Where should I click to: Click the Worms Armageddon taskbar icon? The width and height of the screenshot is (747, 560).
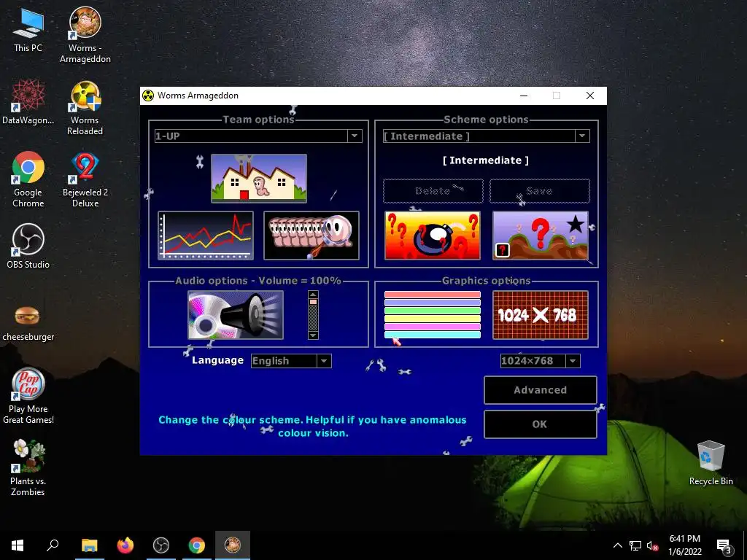[233, 545]
